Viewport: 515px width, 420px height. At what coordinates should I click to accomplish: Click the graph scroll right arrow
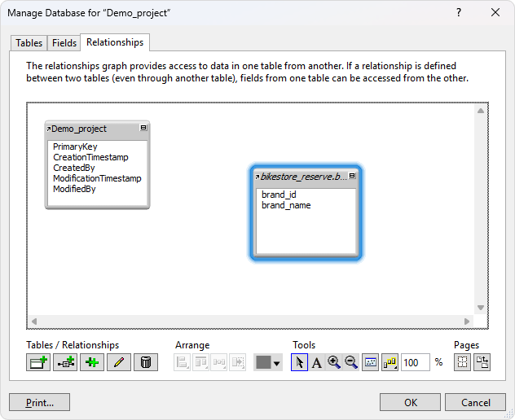pyautogui.click(x=467, y=322)
